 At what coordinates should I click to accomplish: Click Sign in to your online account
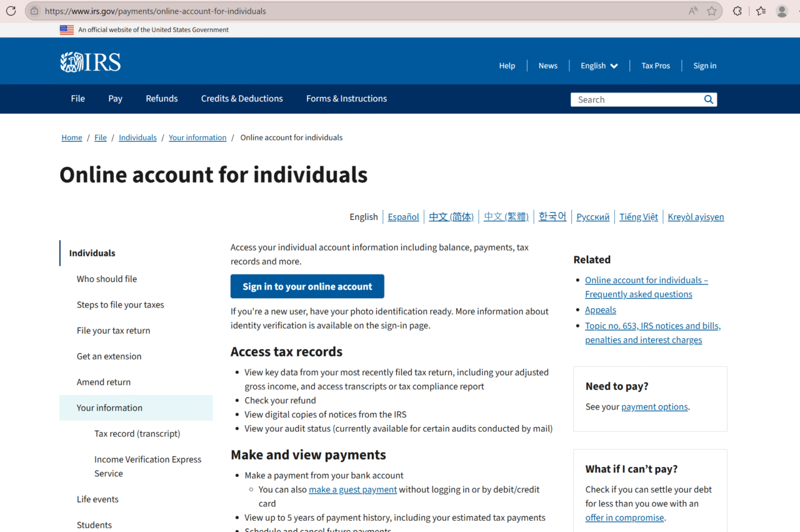(x=307, y=286)
